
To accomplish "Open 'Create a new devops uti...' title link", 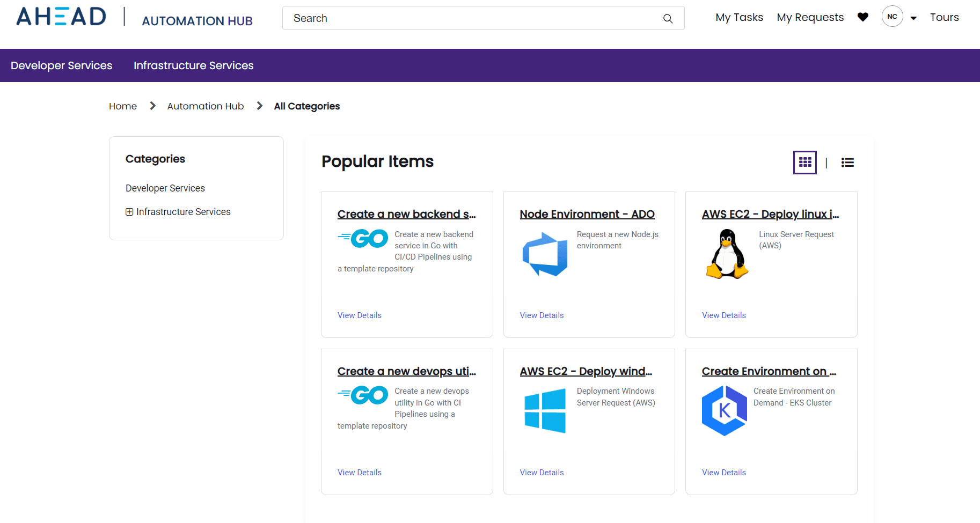I will coord(407,371).
